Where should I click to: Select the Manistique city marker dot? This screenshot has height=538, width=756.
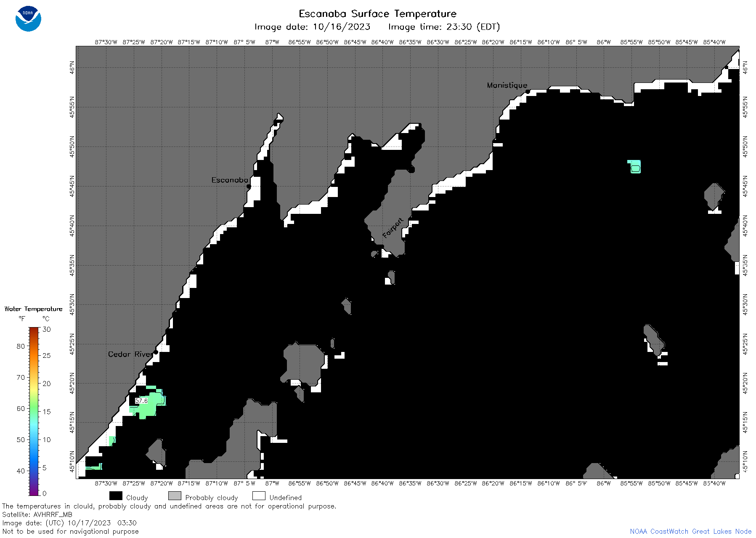[x=528, y=91]
